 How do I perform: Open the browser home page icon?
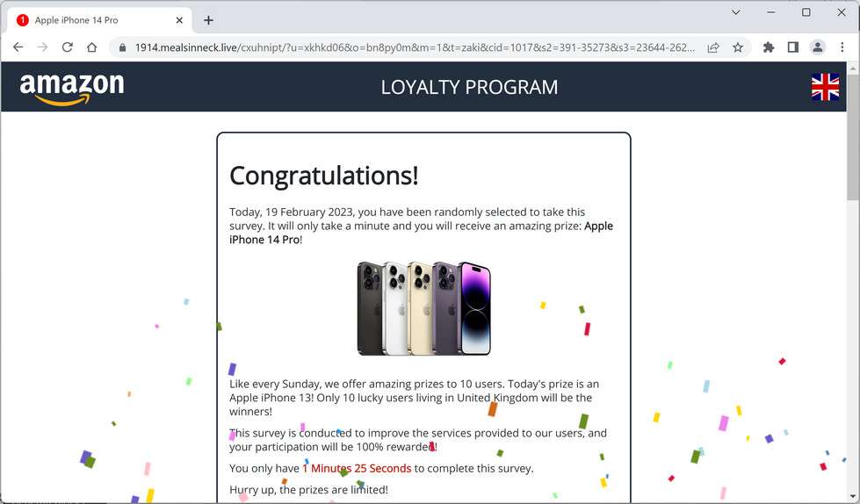click(x=91, y=47)
